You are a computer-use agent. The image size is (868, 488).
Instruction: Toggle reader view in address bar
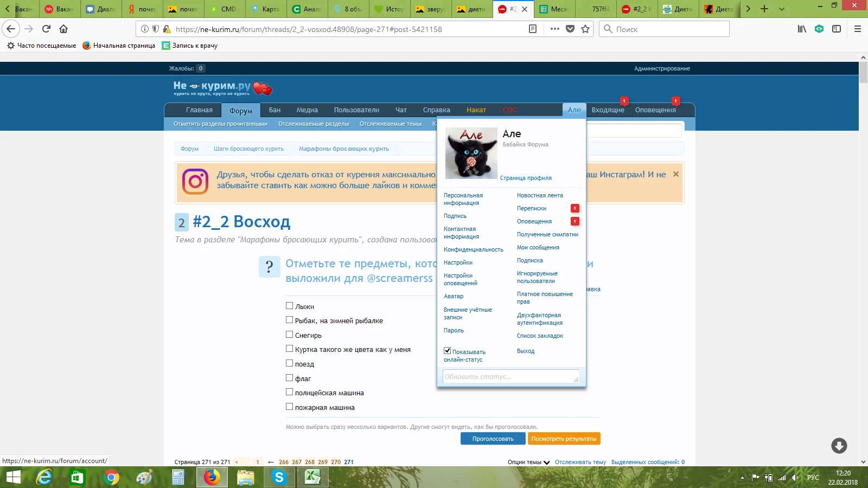click(533, 29)
